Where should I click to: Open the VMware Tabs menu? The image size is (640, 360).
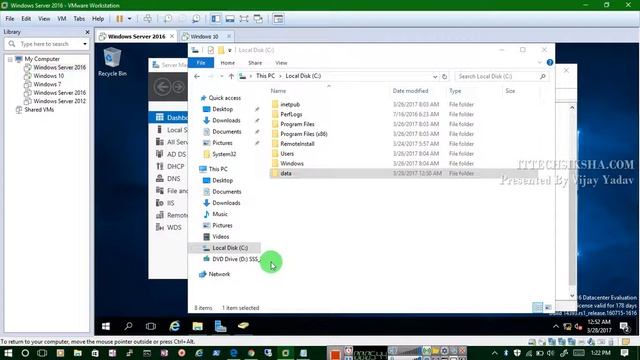click(x=79, y=19)
